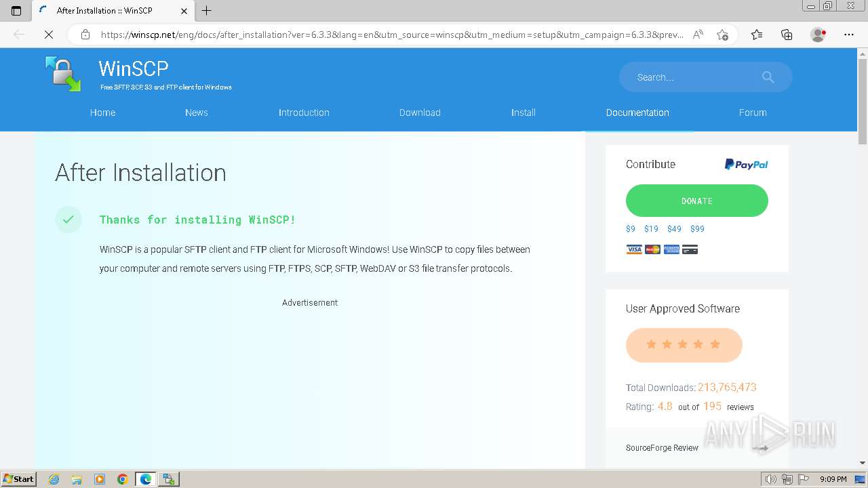Screen dimensions: 868x488
Task: Click the green DONATE button
Action: [697, 201]
